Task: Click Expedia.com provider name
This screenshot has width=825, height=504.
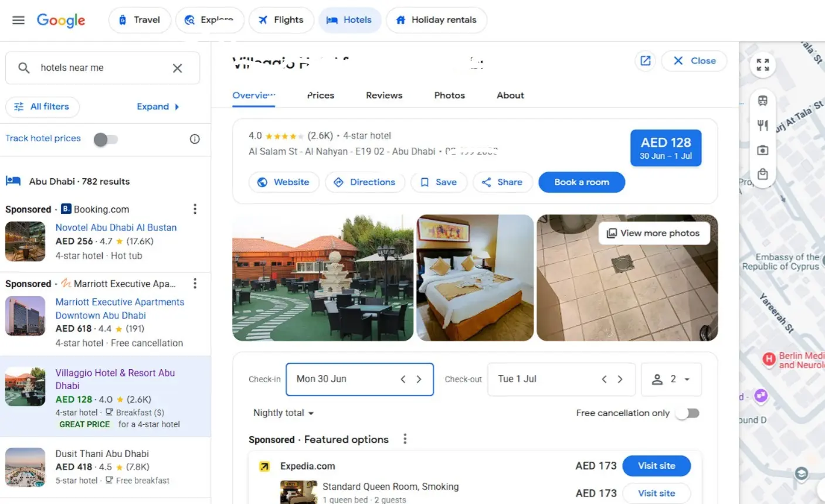Action: [308, 466]
